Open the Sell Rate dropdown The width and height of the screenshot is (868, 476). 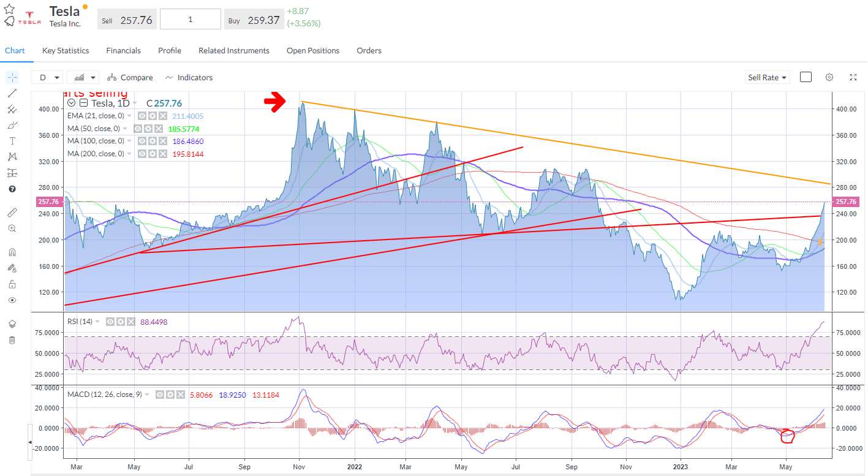[768, 77]
